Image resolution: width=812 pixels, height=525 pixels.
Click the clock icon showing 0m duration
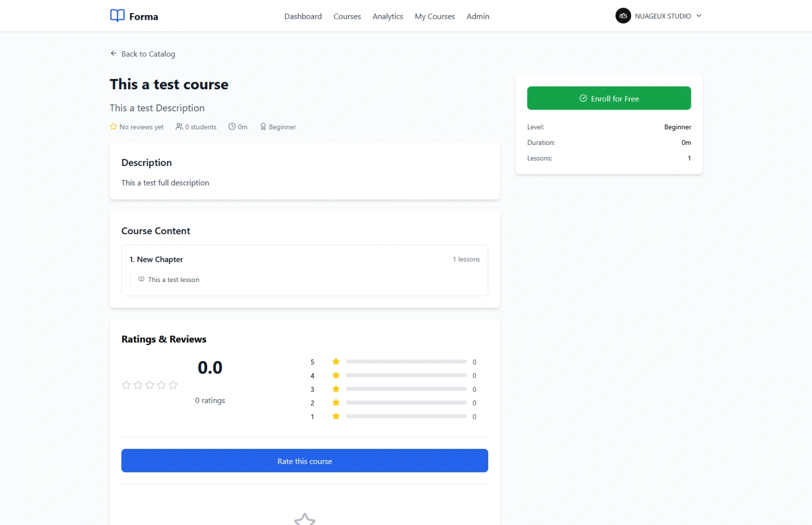(x=232, y=126)
